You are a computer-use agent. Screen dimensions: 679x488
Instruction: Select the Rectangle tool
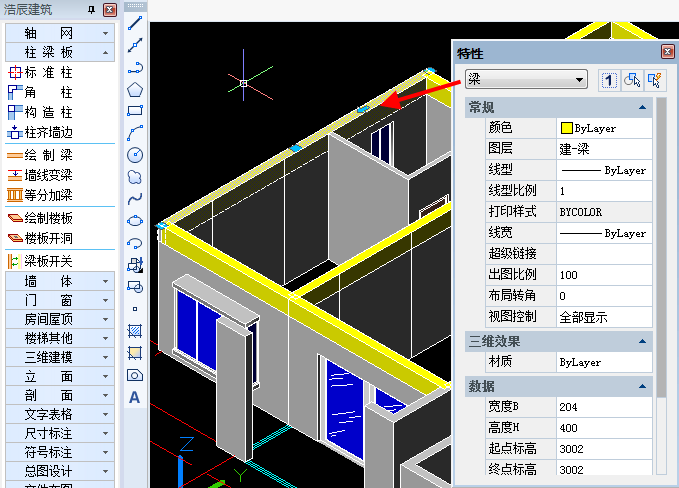click(135, 111)
